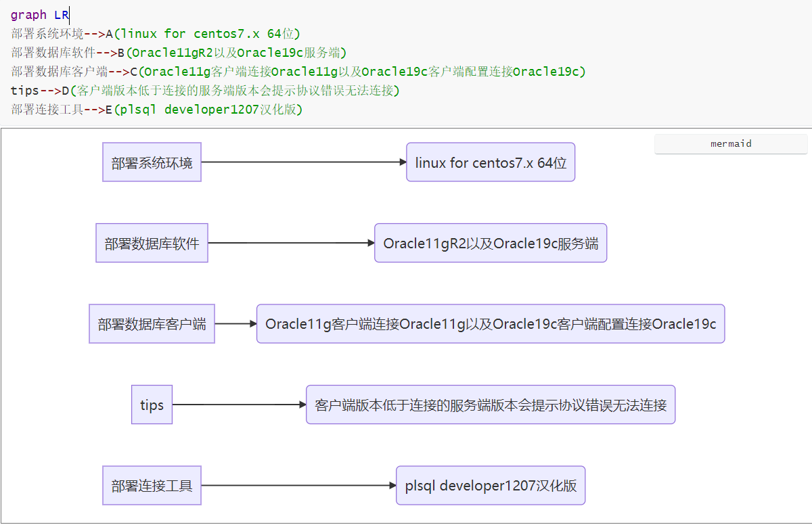Select the Oracle11g客户端连接Oracle11g node
This screenshot has height=527, width=812.
[x=491, y=324]
